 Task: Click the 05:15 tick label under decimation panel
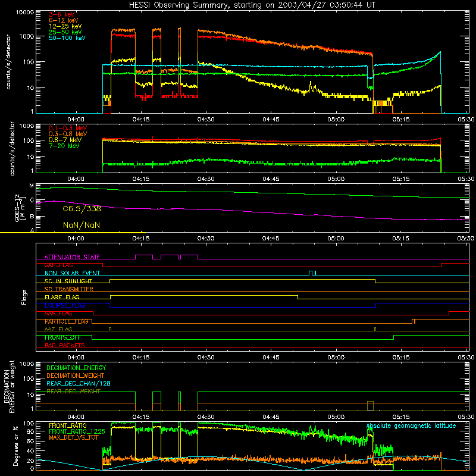401,417
